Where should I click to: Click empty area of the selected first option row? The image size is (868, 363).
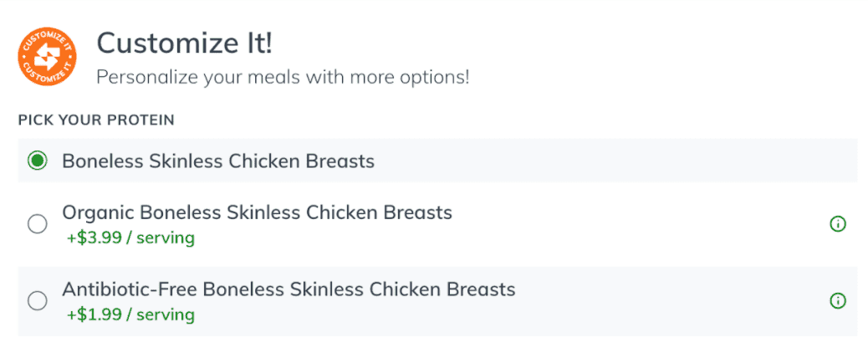(x=609, y=161)
